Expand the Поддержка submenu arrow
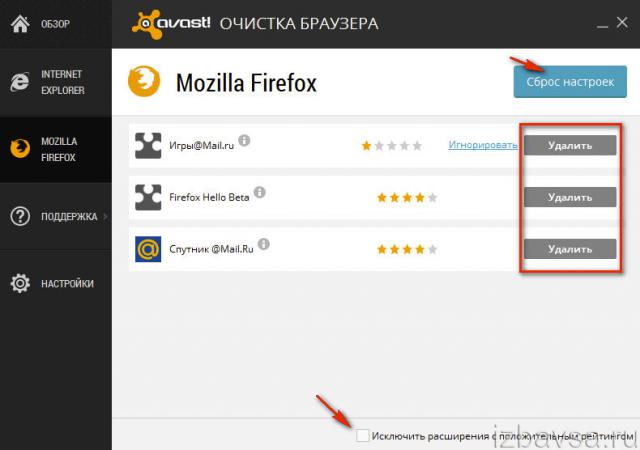This screenshot has width=640, height=450. click(105, 216)
